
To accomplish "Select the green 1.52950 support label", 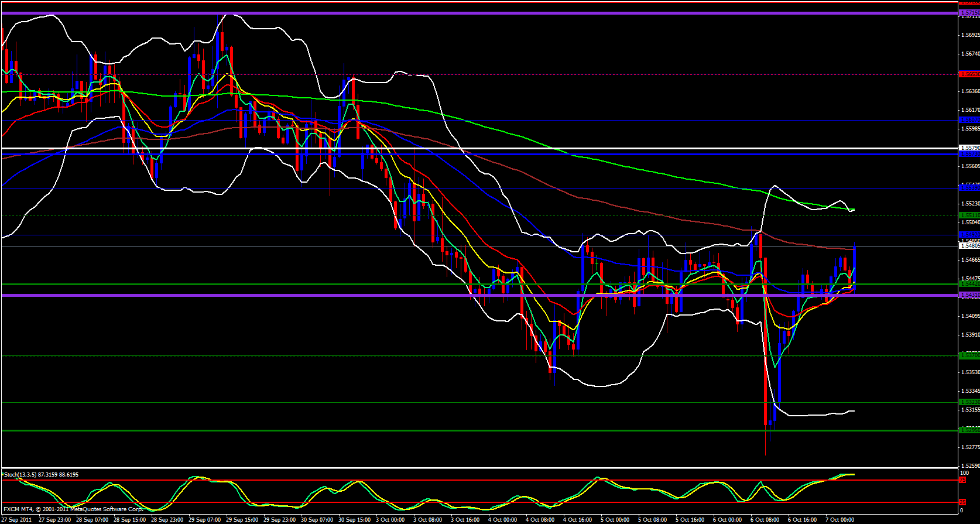I will (x=969, y=430).
